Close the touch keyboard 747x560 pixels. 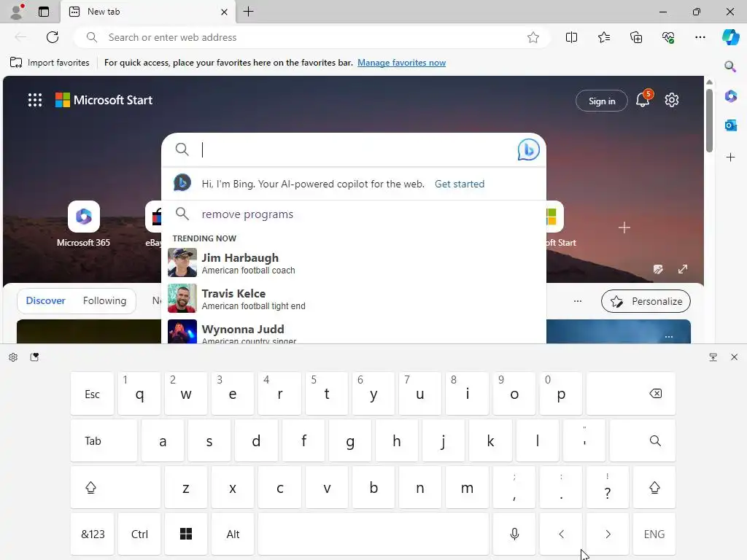(734, 357)
